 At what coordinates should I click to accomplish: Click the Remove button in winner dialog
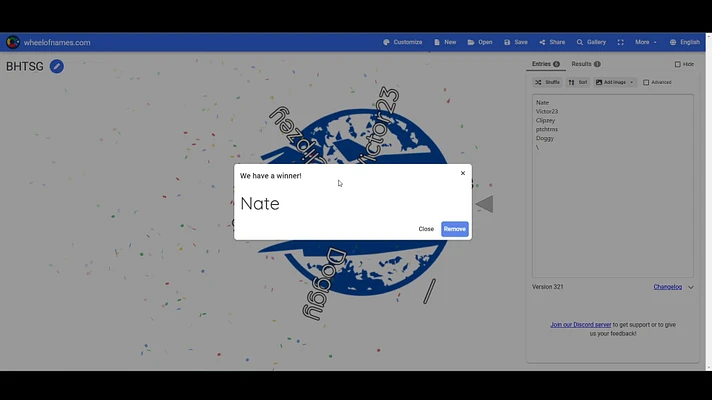click(454, 229)
